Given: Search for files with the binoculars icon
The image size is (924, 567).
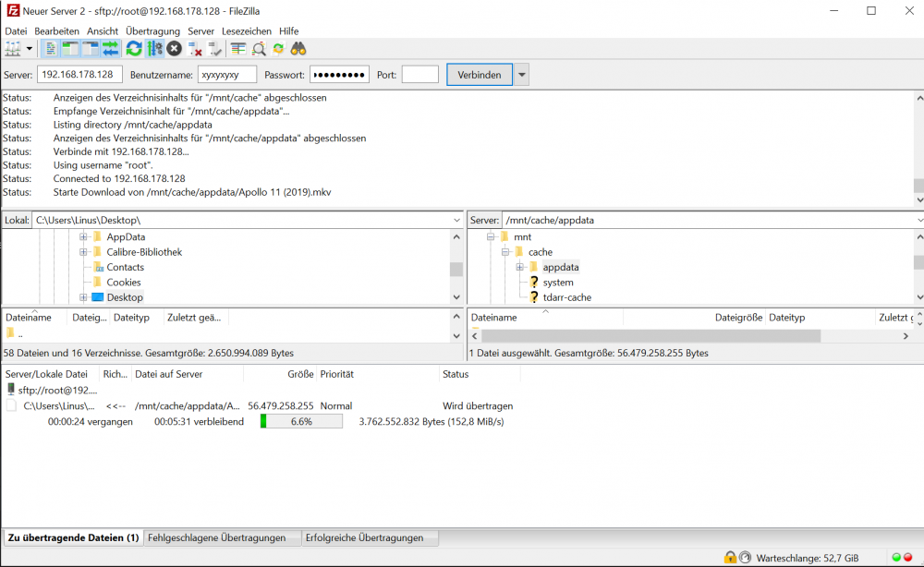Looking at the screenshot, I should pos(298,49).
